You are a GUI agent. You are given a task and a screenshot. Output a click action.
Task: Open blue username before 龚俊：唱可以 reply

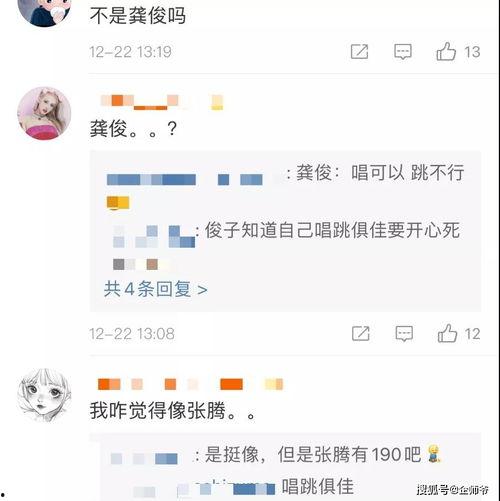[x=185, y=180]
